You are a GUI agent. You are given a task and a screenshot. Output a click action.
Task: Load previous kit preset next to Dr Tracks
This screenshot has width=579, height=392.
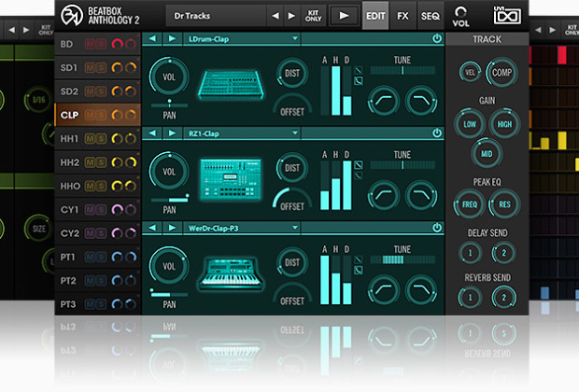pyautogui.click(x=275, y=16)
